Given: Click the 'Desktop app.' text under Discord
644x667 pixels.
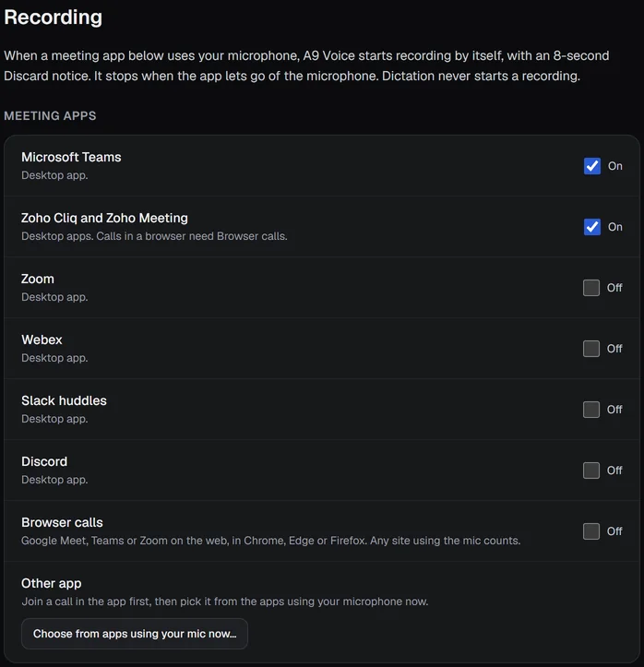Looking at the screenshot, I should pyautogui.click(x=54, y=480).
